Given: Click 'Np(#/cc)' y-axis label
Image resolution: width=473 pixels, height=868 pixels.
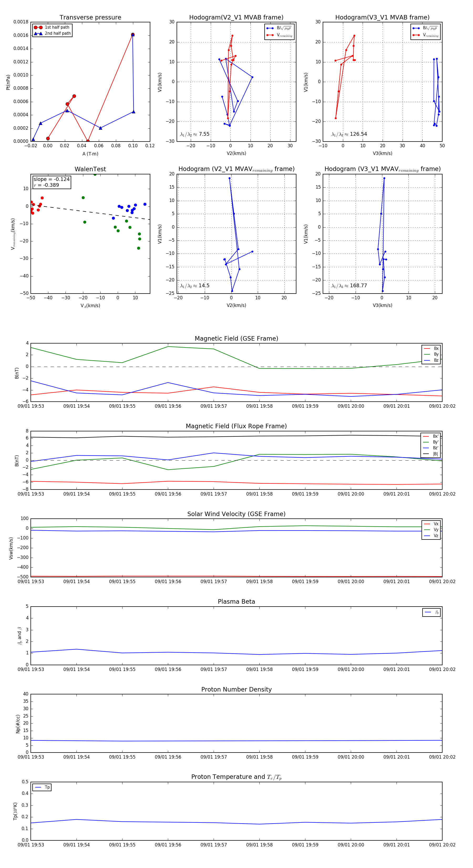Looking at the screenshot, I should pos(18,724).
